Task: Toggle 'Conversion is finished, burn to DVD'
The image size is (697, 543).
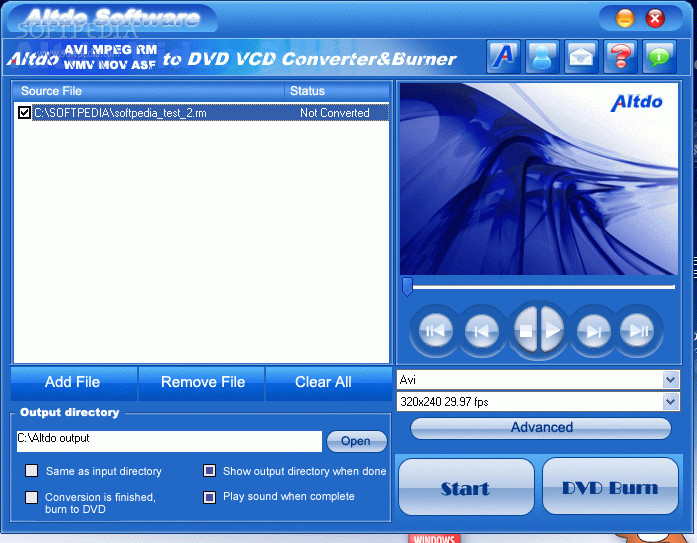Action: click(x=32, y=497)
